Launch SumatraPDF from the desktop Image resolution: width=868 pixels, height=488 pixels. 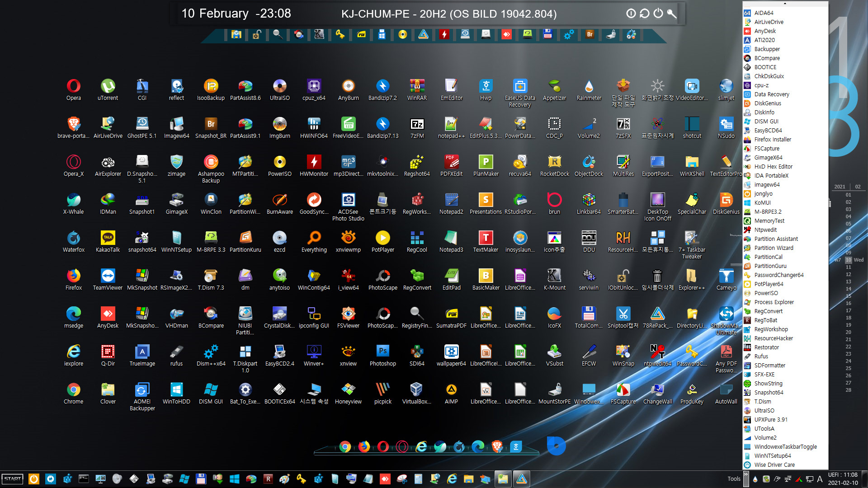(x=451, y=317)
